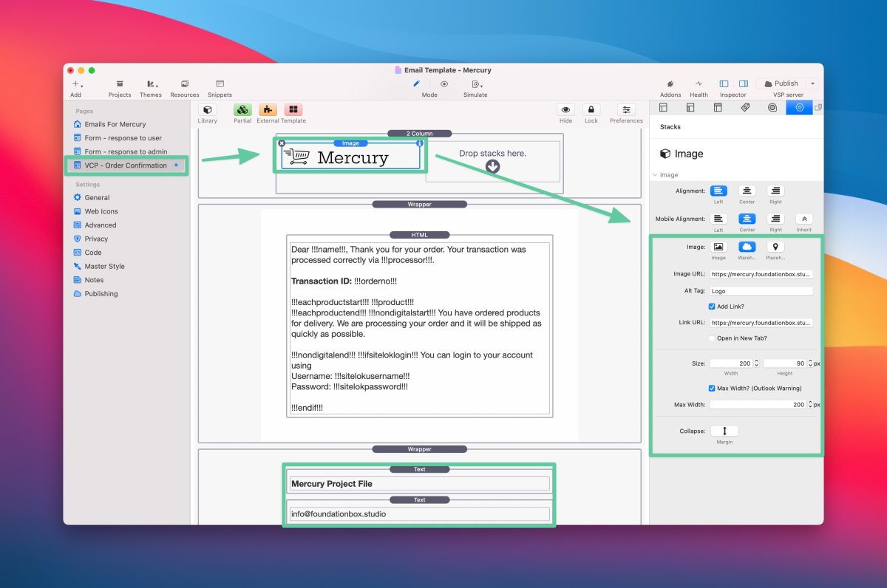887x588 pixels.
Task: Open the Add dropdown in toolbar
Action: click(76, 84)
